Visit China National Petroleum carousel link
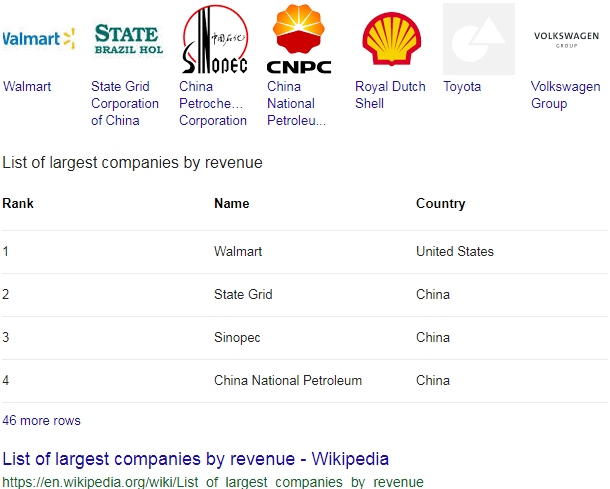Screen dimensions: 610x489 (x=296, y=103)
